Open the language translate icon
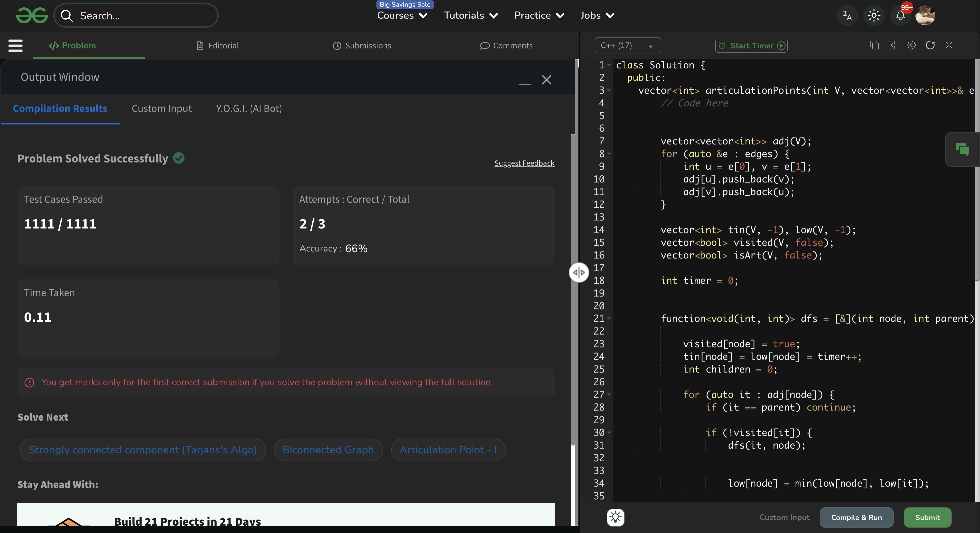The image size is (980, 533). click(x=847, y=16)
